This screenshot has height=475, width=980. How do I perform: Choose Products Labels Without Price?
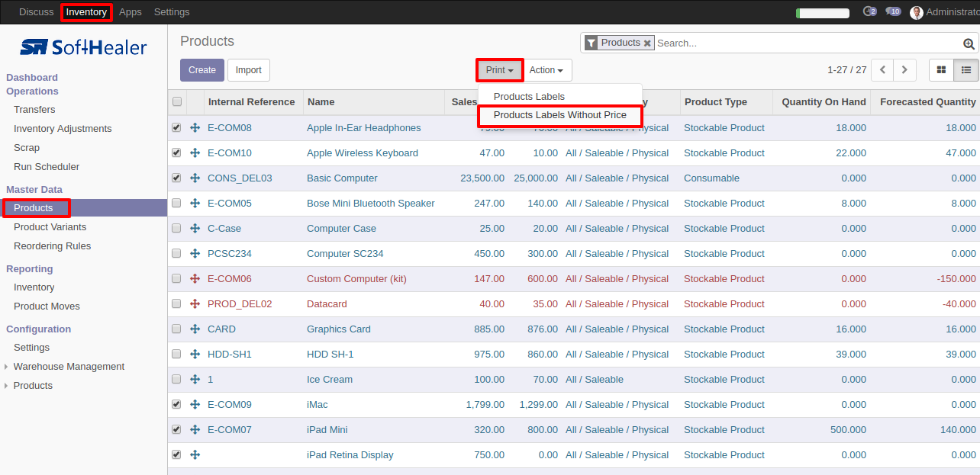point(560,115)
